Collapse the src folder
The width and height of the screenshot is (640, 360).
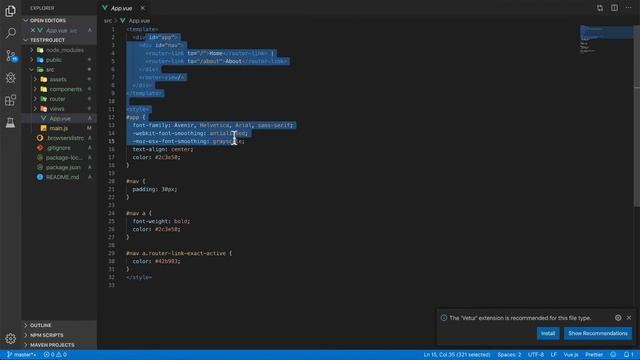pyautogui.click(x=59, y=69)
